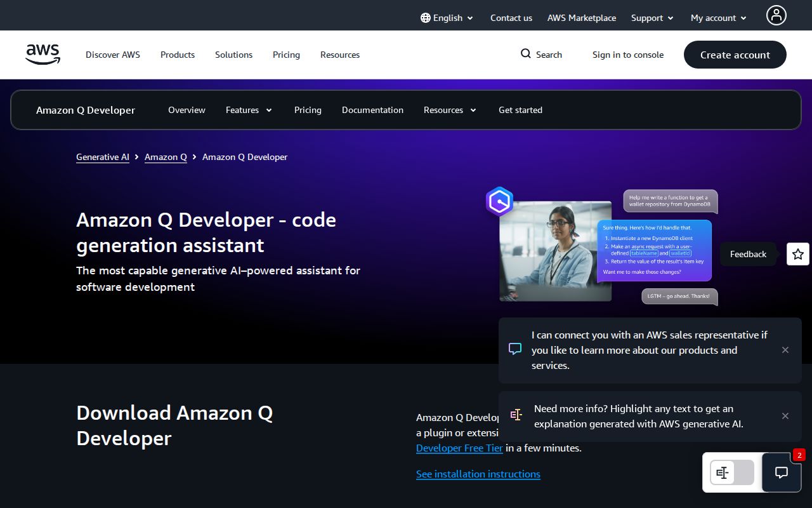
Task: Click the globe icon beside English
Action: pyautogui.click(x=424, y=18)
